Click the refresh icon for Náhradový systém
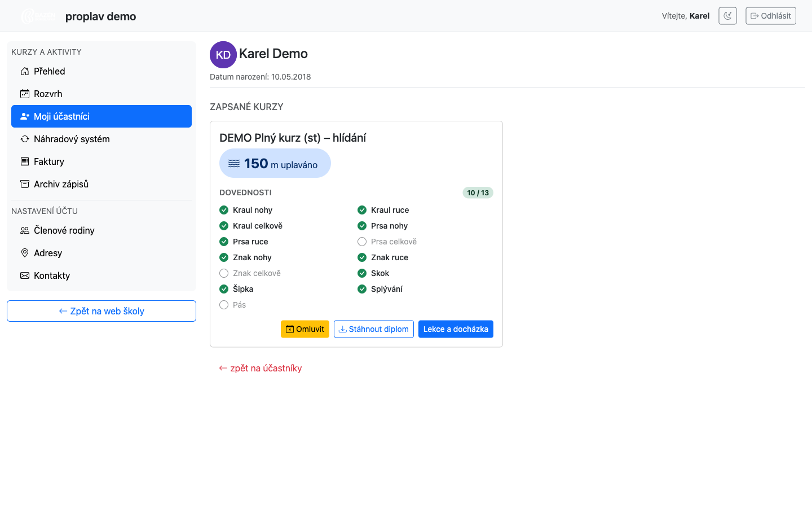Image resolution: width=812 pixels, height=508 pixels. pos(25,139)
